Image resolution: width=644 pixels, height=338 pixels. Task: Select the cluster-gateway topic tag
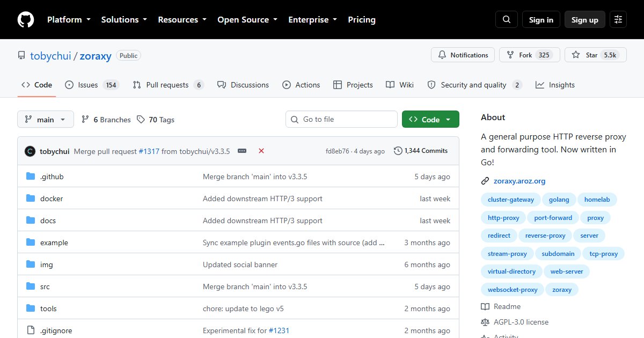tap(511, 200)
